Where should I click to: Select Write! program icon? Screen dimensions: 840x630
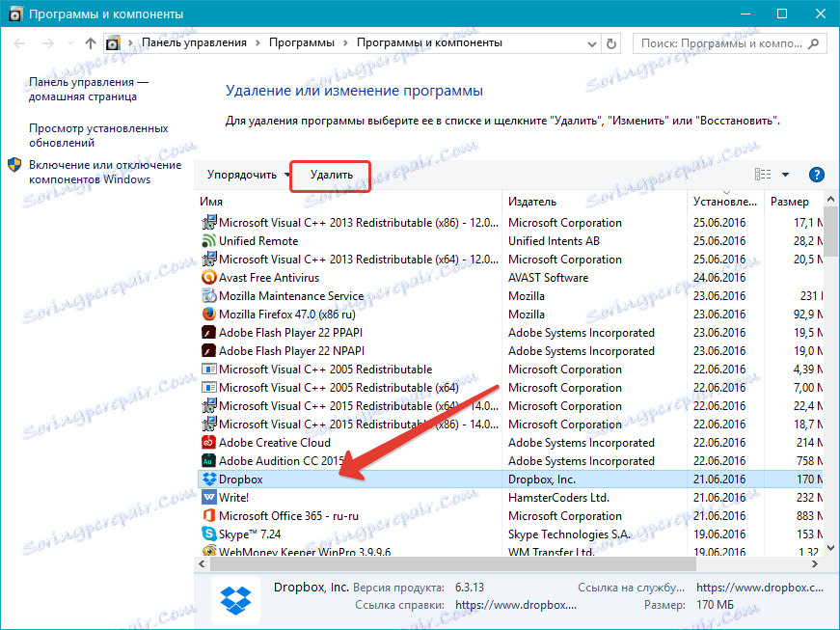point(208,497)
